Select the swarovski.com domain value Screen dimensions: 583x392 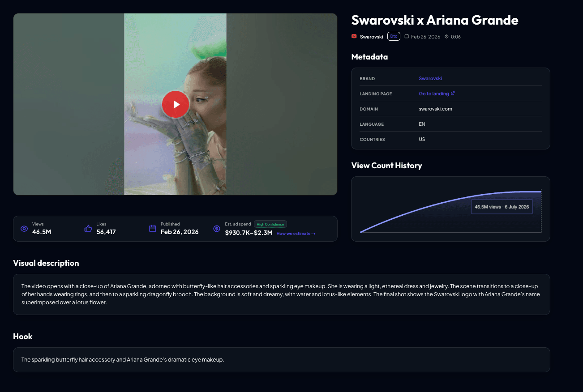pos(436,109)
